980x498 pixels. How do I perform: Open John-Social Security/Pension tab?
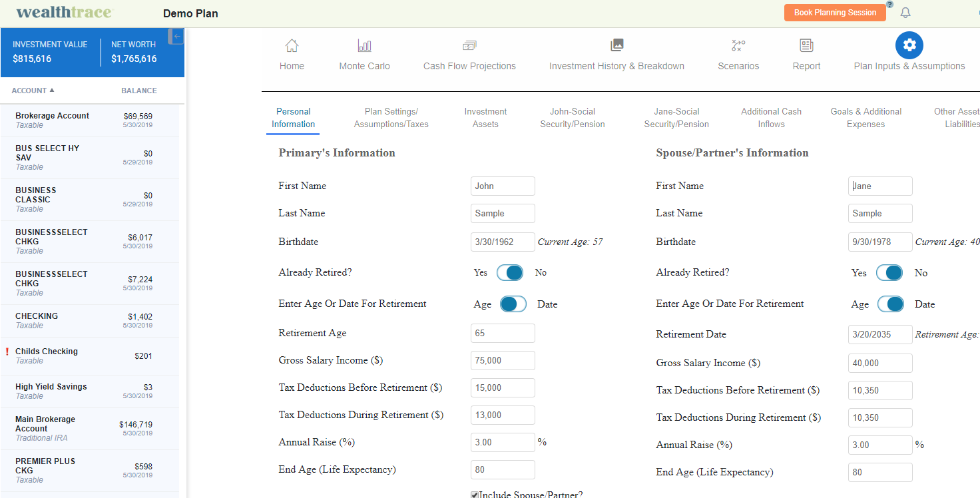573,118
